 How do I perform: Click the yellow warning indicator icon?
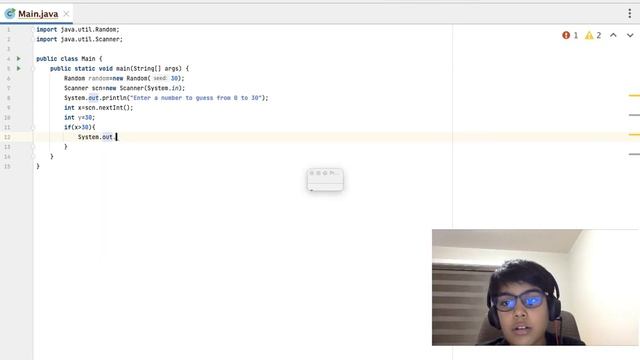(589, 36)
